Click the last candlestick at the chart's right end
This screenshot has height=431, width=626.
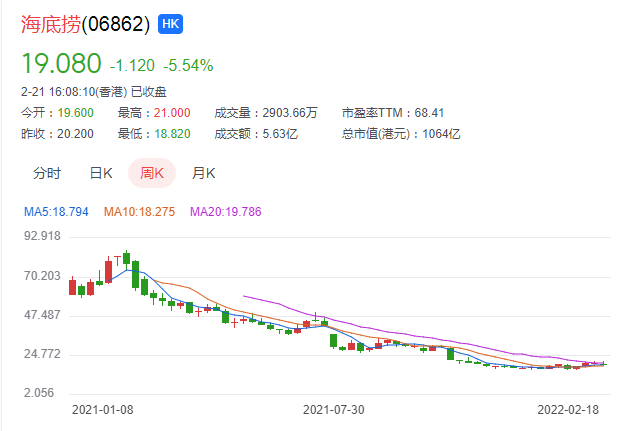(x=604, y=364)
